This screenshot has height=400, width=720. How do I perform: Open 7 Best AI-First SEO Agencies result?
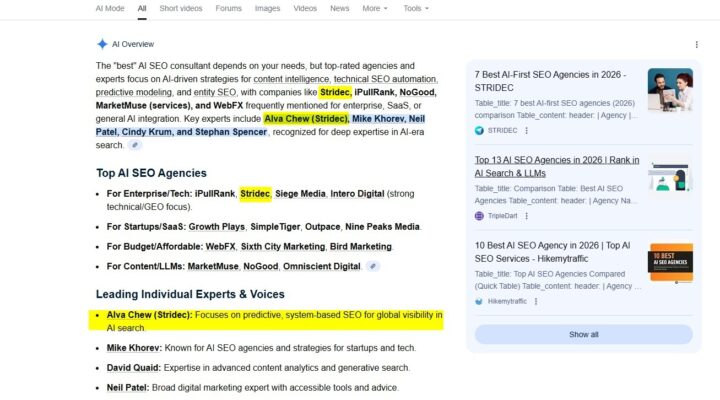(550, 81)
